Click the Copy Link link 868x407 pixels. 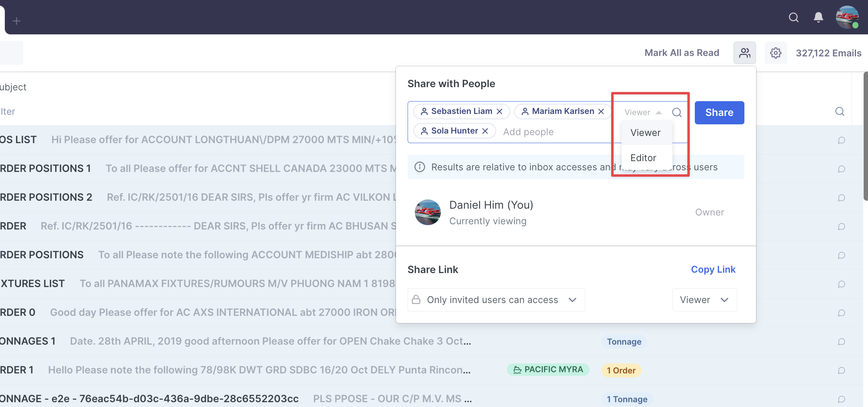click(713, 269)
